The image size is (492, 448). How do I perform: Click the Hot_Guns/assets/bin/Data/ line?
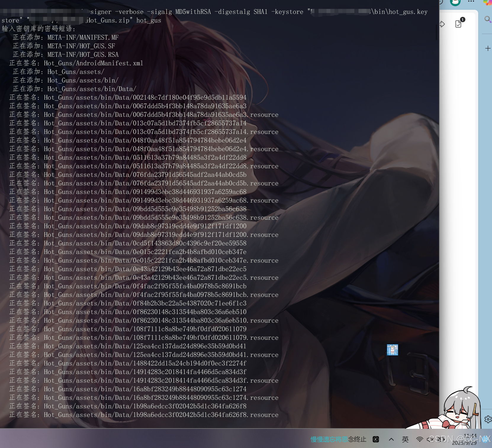(x=75, y=89)
